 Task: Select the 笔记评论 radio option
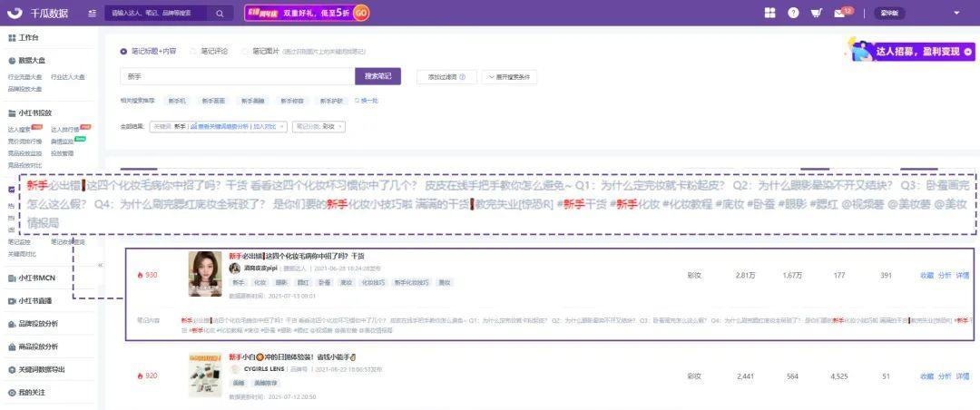tap(193, 52)
